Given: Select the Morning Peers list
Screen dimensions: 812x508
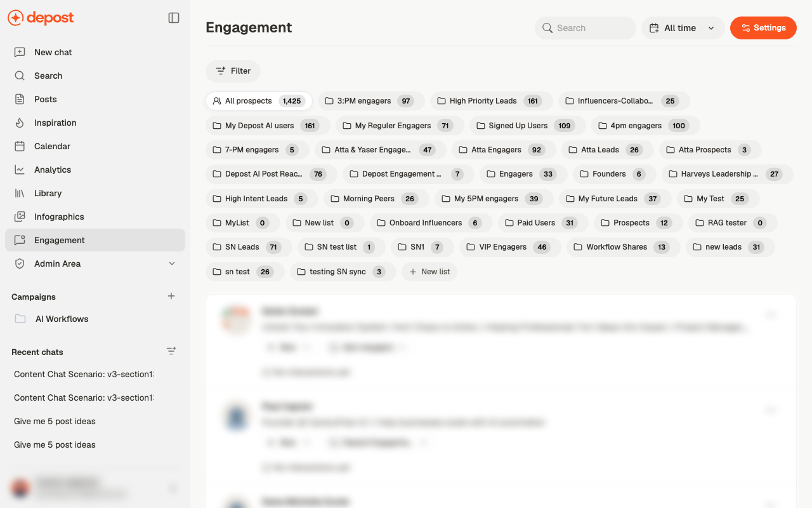Looking at the screenshot, I should click(376, 199).
